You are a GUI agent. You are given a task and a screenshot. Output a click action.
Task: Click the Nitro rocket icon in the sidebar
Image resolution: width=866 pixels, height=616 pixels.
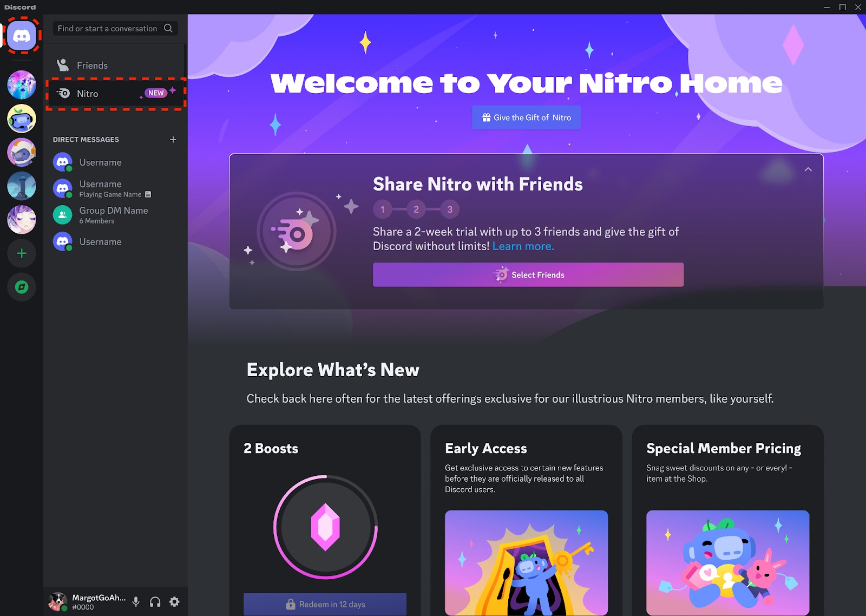tap(63, 93)
